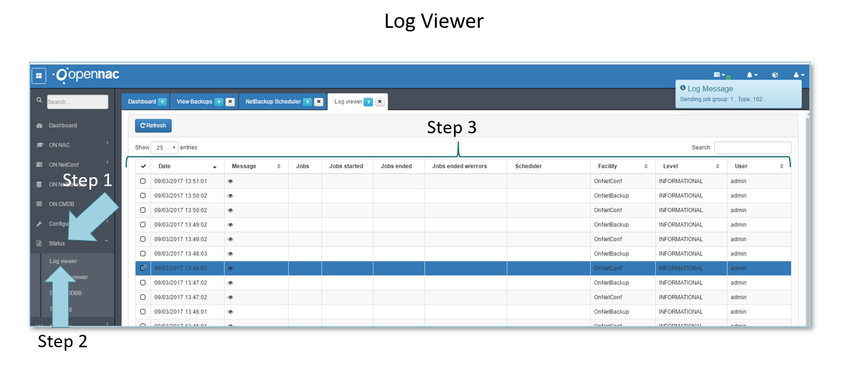Uncheck the highlighted 13:48:03 OnNetConf row

pyautogui.click(x=143, y=268)
